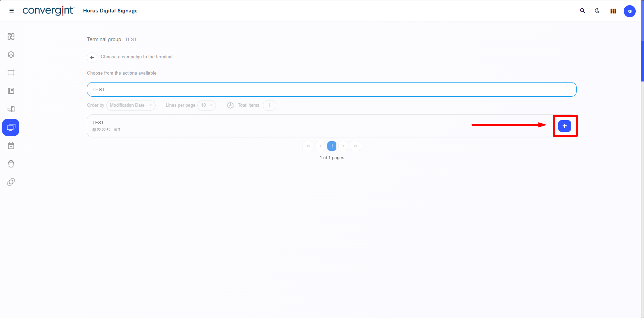
Task: Open the devices icon in sidebar
Action: point(11,109)
